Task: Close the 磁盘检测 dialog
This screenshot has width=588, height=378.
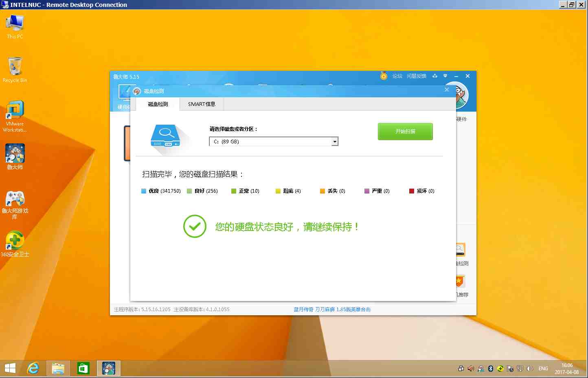Action: pyautogui.click(x=447, y=90)
